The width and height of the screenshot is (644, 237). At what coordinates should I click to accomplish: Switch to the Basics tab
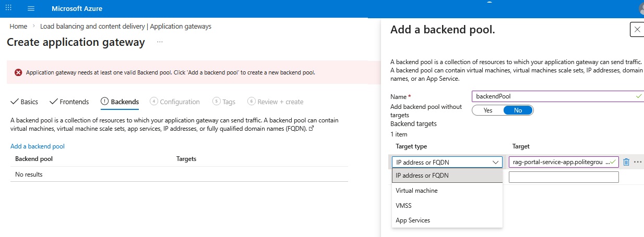pos(25,102)
